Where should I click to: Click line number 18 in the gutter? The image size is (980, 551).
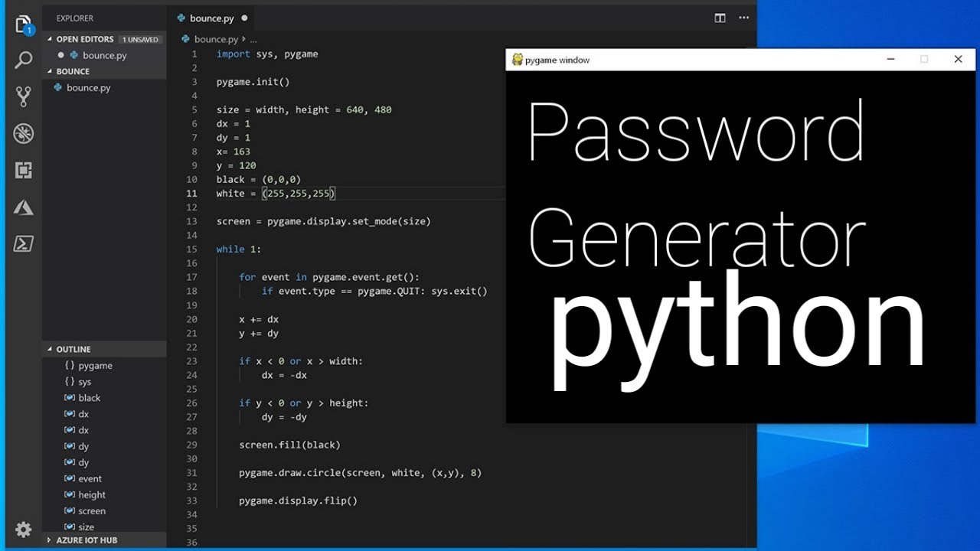point(191,291)
